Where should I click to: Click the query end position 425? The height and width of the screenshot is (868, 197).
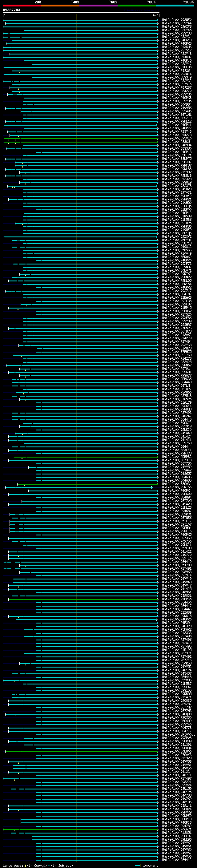tap(155, 15)
